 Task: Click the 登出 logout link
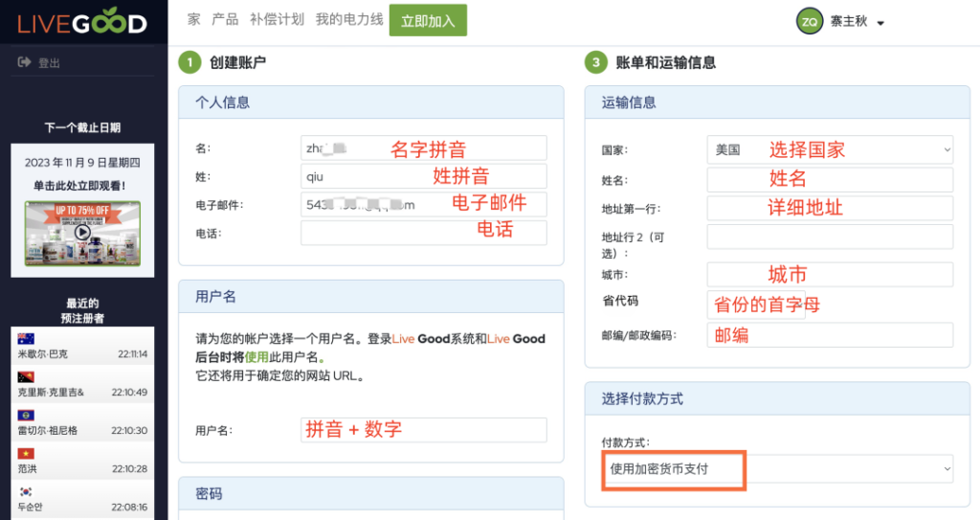click(x=50, y=62)
